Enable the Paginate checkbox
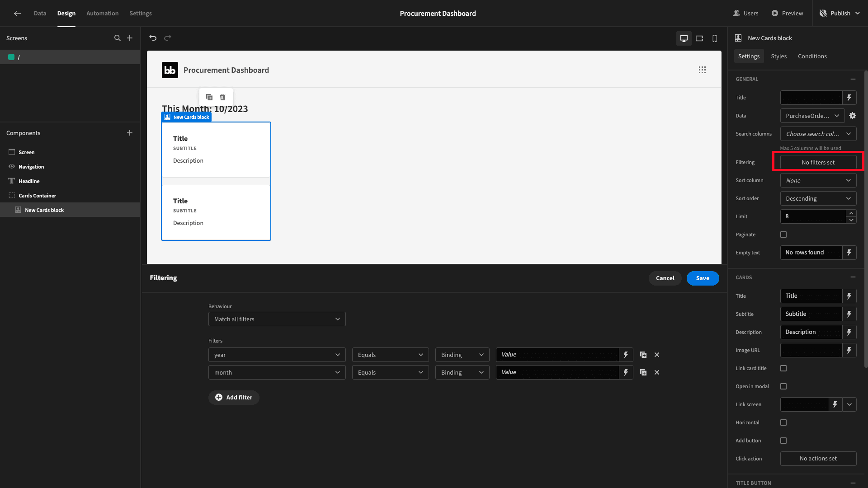The width and height of the screenshot is (868, 488). [x=783, y=235]
